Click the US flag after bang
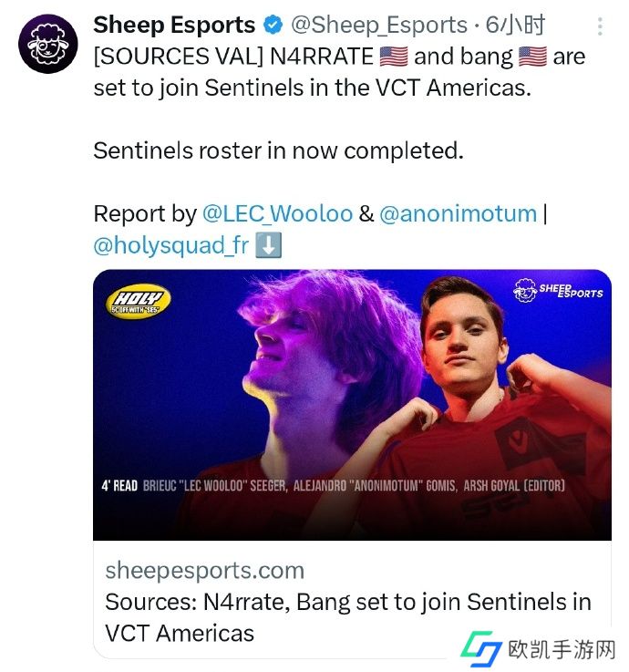This screenshot has width=629, height=672. pos(532,57)
